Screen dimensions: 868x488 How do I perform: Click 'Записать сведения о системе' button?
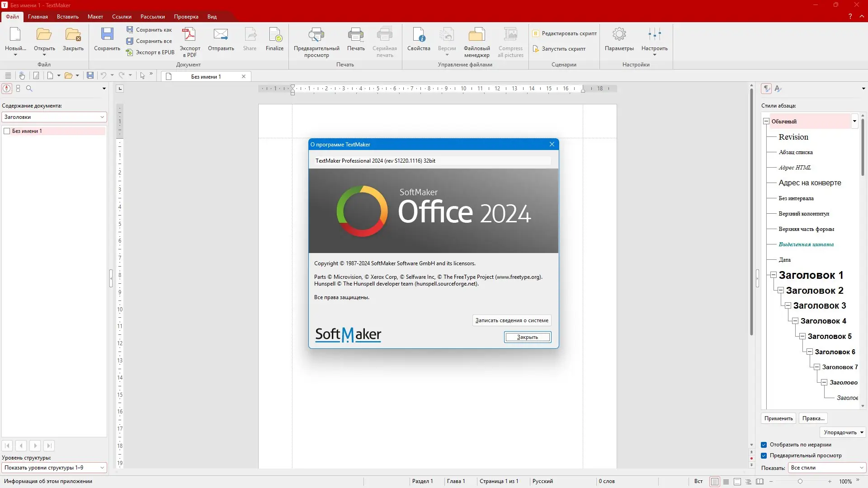click(x=511, y=320)
